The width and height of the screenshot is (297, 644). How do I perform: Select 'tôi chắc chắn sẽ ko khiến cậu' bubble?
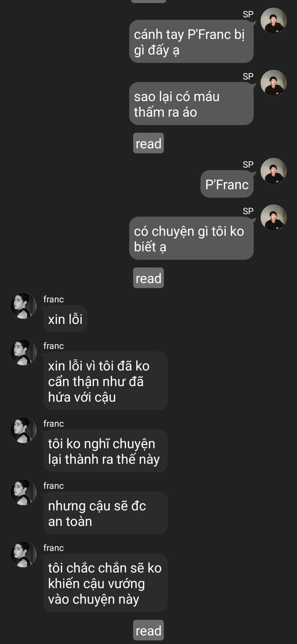[x=106, y=583]
